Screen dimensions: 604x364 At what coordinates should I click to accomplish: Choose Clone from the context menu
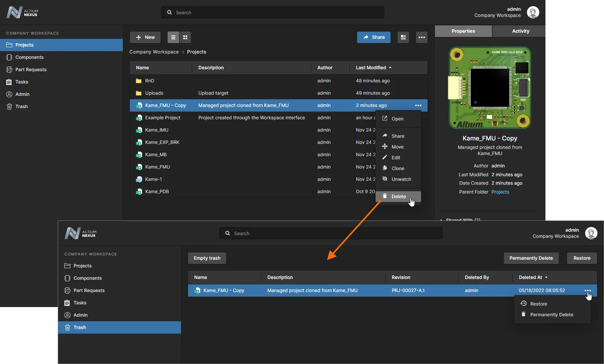[x=398, y=169]
